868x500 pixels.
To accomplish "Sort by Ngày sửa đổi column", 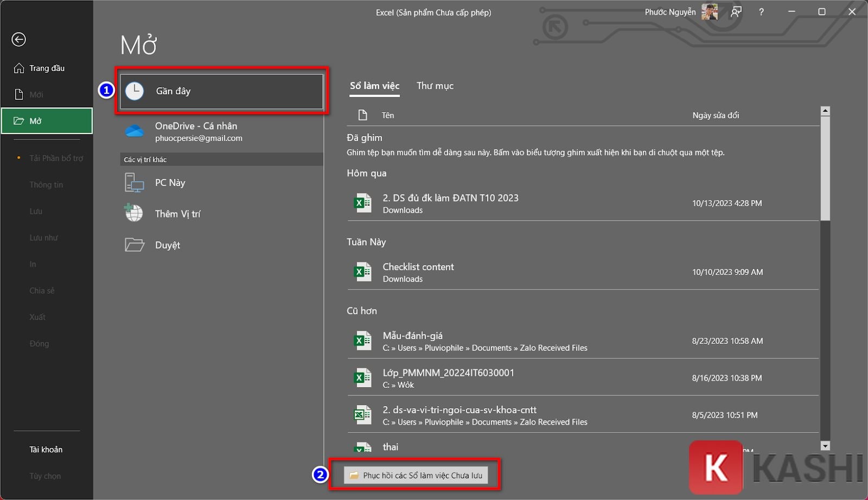I will 716,115.
